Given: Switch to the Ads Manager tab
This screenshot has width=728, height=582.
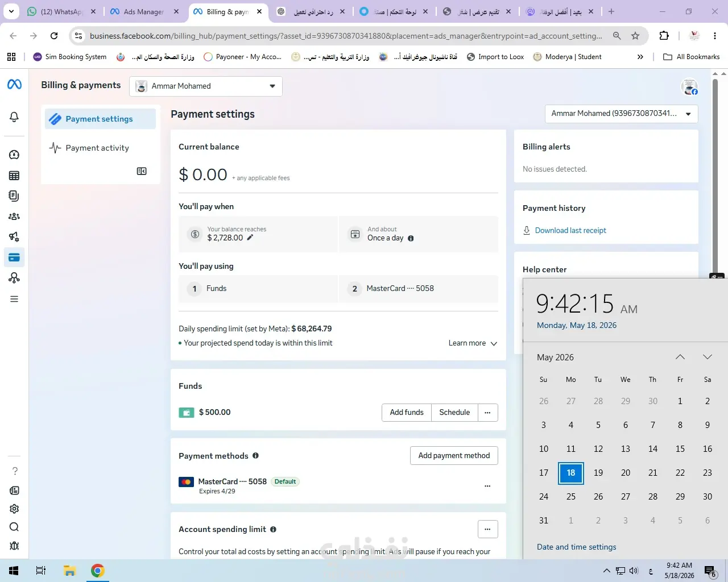Looking at the screenshot, I should [144, 11].
